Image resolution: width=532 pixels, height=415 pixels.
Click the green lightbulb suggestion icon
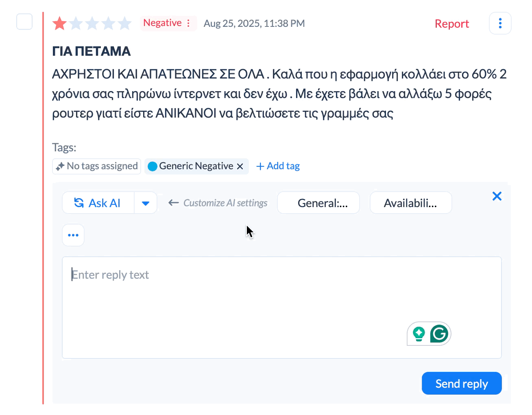(x=419, y=334)
